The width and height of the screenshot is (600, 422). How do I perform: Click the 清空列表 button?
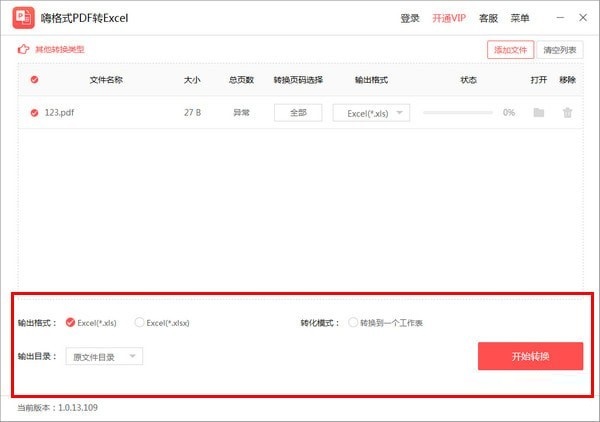click(560, 50)
